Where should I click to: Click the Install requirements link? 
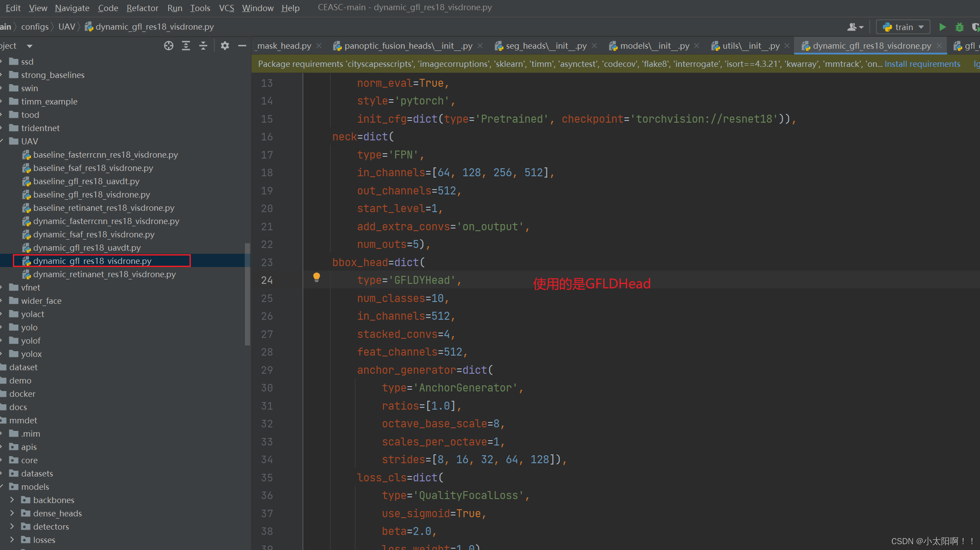[922, 64]
